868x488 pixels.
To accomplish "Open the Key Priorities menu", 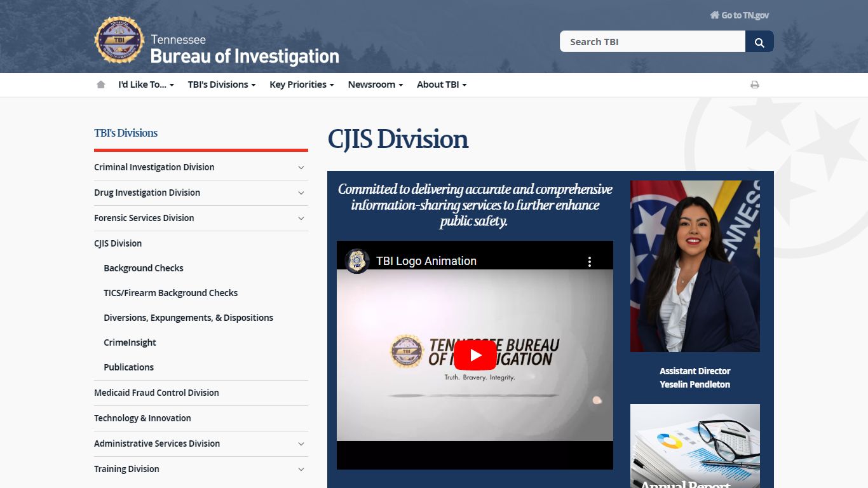I will pos(302,85).
